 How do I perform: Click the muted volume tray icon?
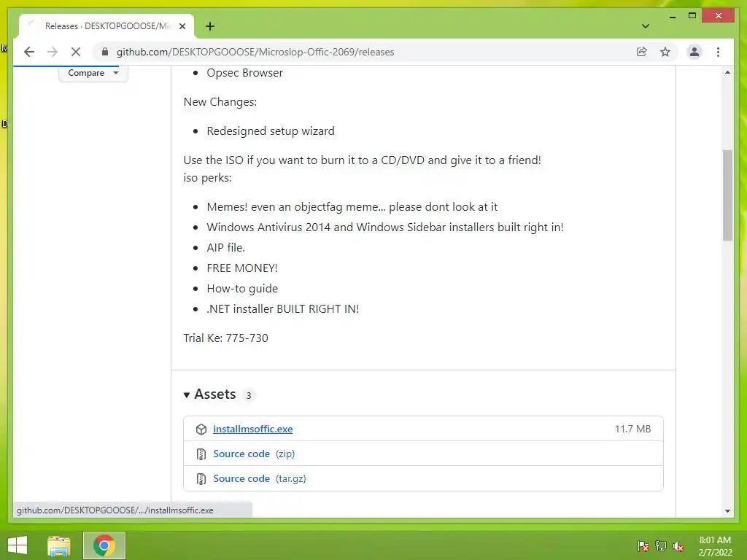tap(678, 545)
